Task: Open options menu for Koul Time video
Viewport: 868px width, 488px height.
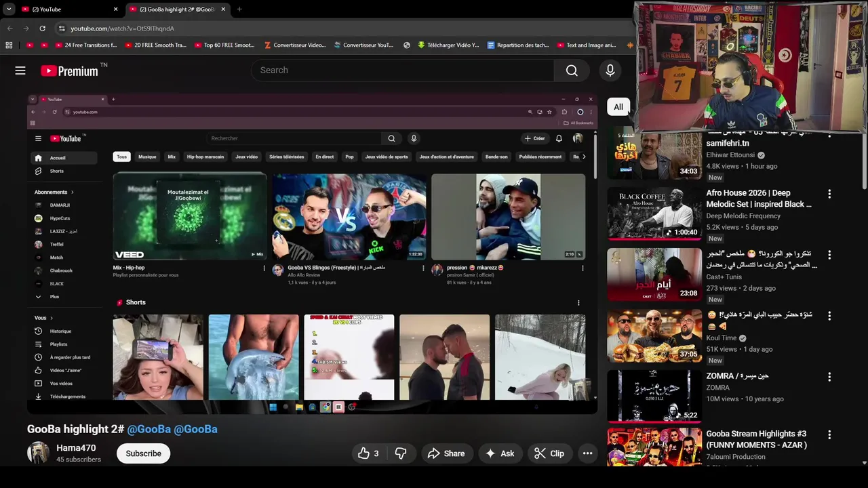Action: click(x=829, y=316)
